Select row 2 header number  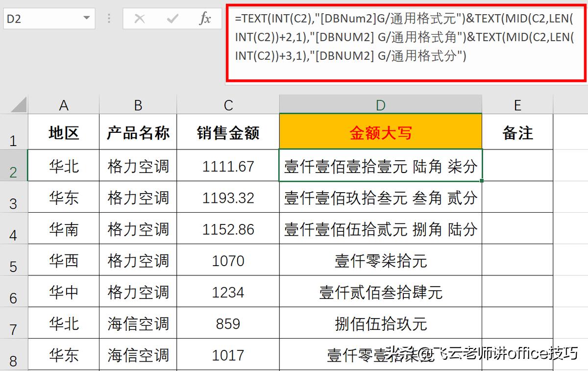(x=14, y=166)
